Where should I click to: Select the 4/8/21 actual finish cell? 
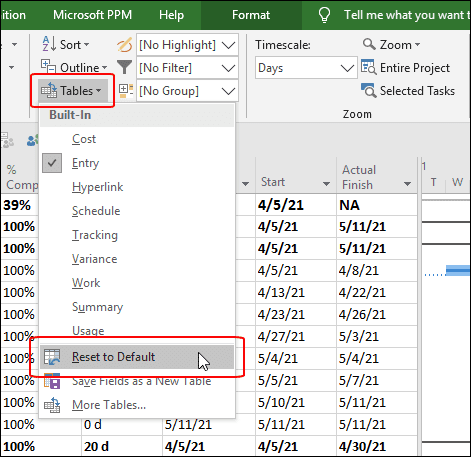tap(377, 270)
